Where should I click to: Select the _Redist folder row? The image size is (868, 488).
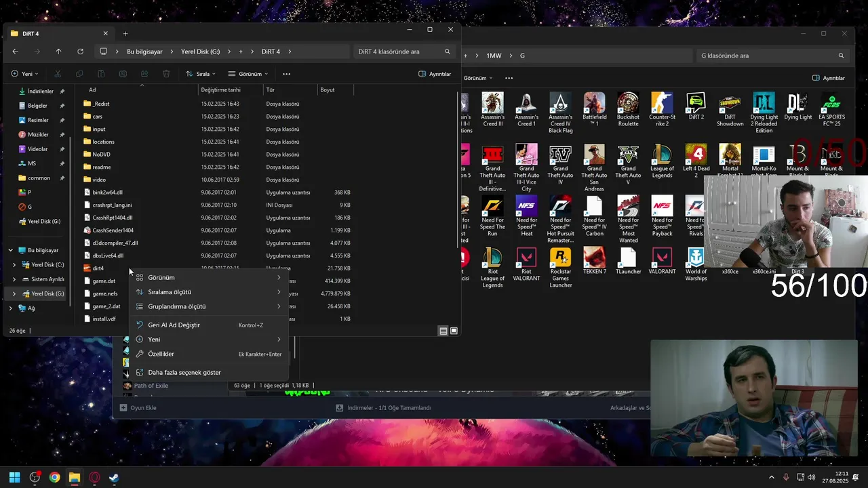(x=217, y=104)
